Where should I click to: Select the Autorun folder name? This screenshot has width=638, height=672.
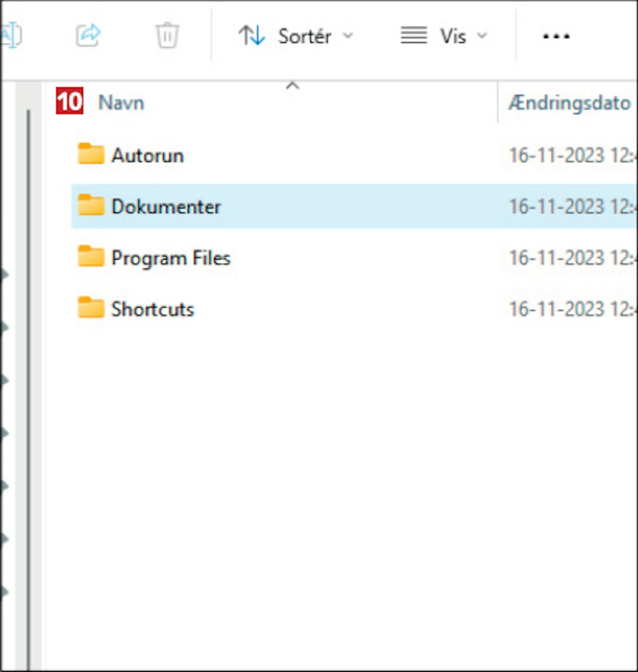coord(148,156)
